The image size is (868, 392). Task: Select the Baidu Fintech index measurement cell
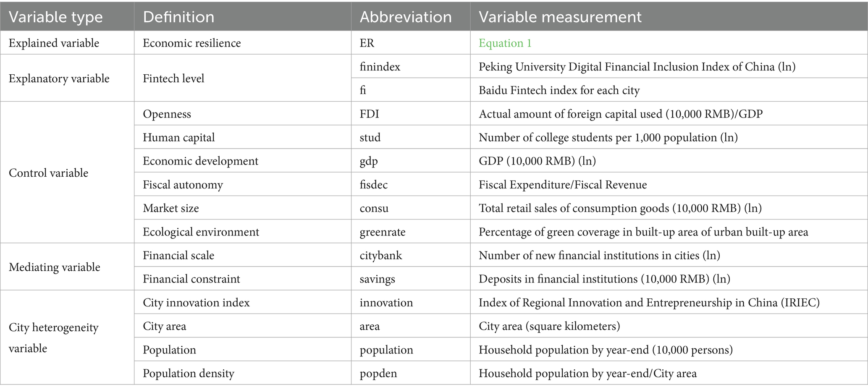(x=559, y=90)
